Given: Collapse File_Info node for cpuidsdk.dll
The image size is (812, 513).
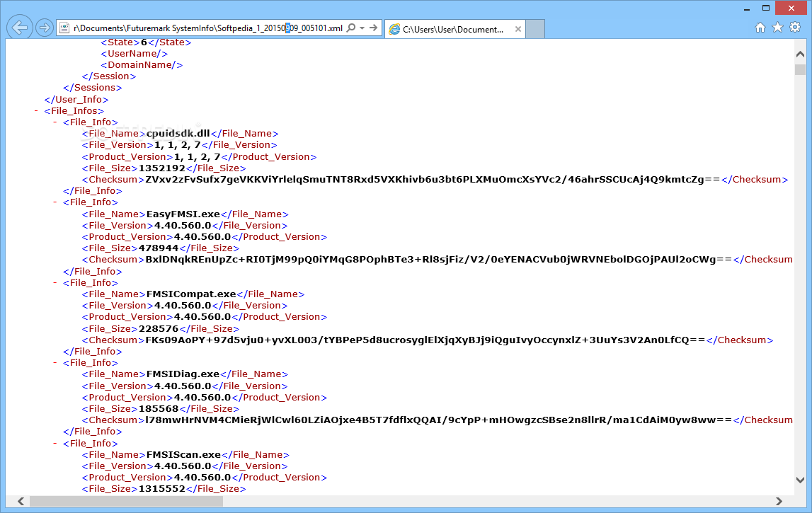Looking at the screenshot, I should 55,122.
